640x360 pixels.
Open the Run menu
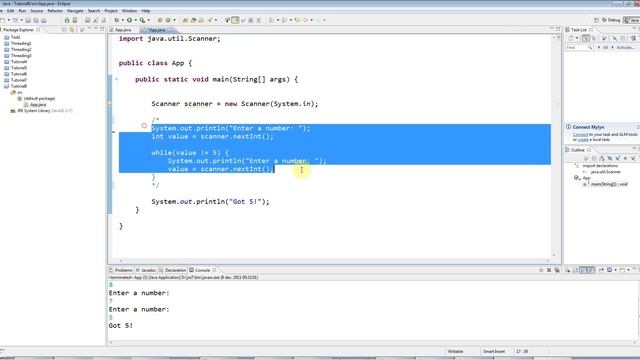tap(22, 11)
